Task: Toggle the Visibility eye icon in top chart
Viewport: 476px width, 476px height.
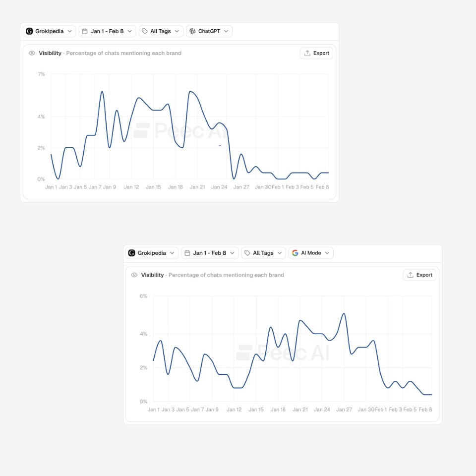Action: coord(32,53)
